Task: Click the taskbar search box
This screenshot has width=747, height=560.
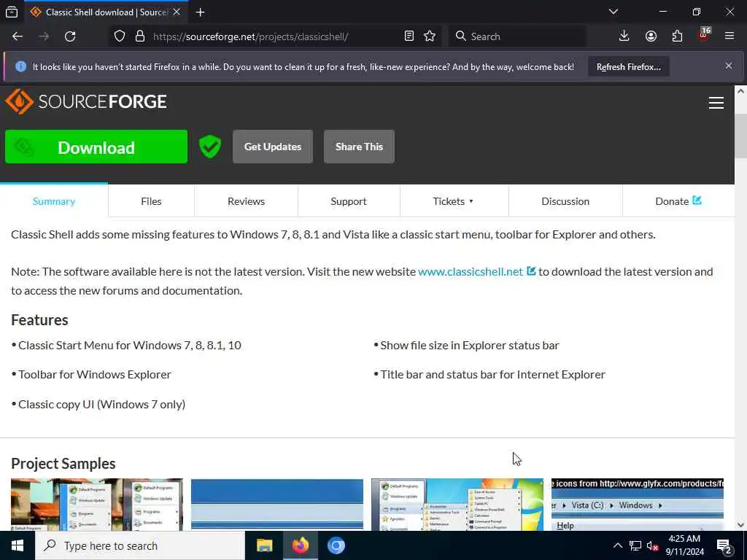Action: 140,545
